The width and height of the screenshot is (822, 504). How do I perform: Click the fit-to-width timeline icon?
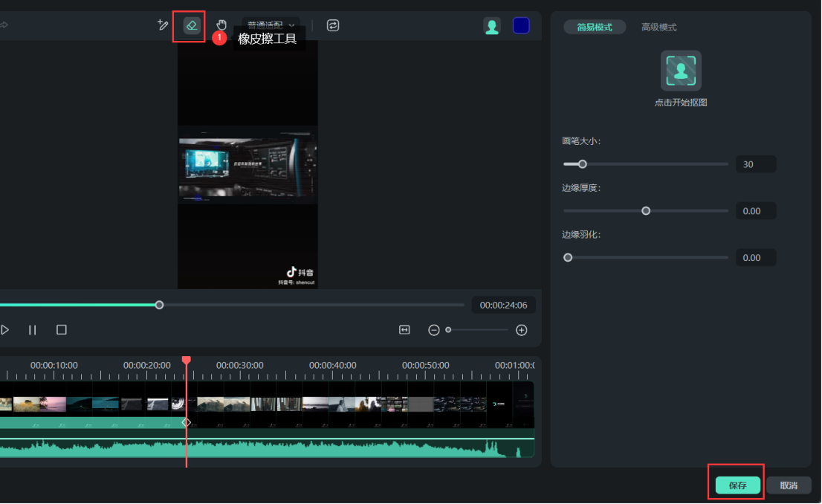tap(404, 330)
